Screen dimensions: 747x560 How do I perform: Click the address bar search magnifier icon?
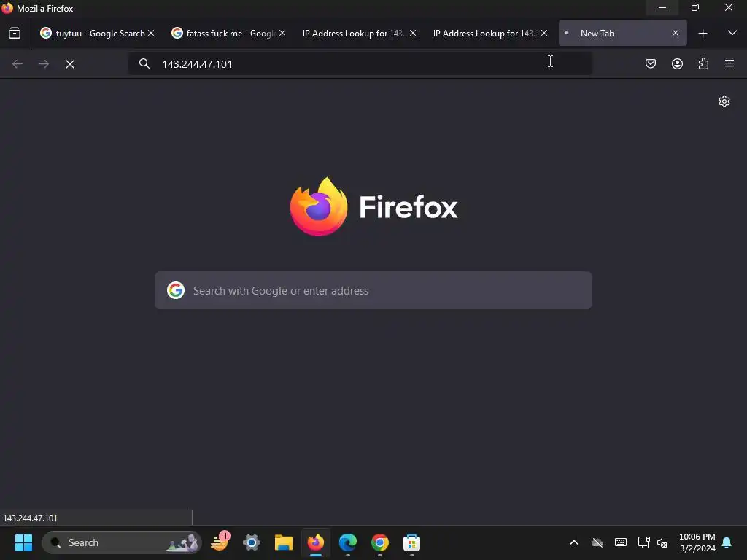144,64
